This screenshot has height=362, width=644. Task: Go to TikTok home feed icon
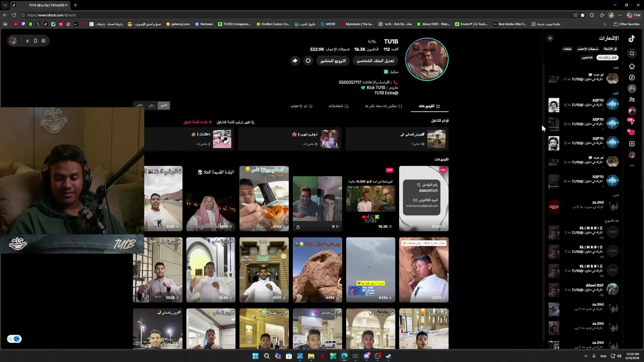click(x=632, y=66)
